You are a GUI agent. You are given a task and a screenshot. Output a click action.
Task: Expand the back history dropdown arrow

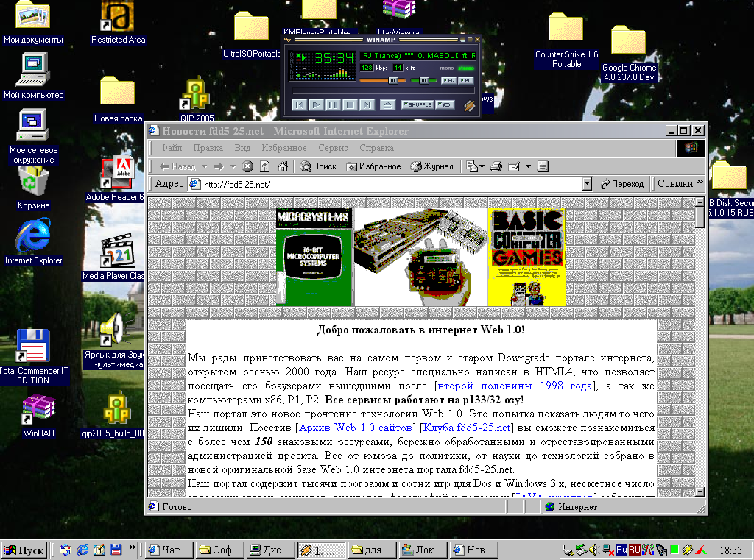[205, 166]
